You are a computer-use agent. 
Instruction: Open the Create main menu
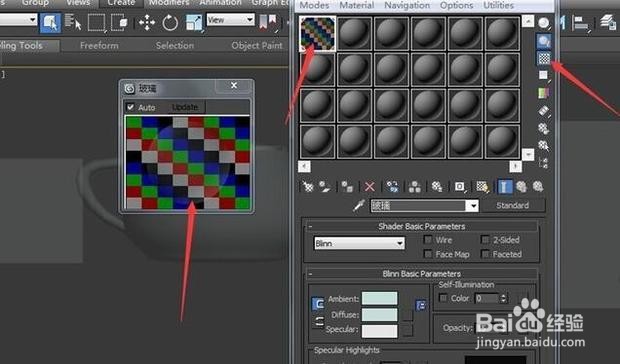pos(121,3)
